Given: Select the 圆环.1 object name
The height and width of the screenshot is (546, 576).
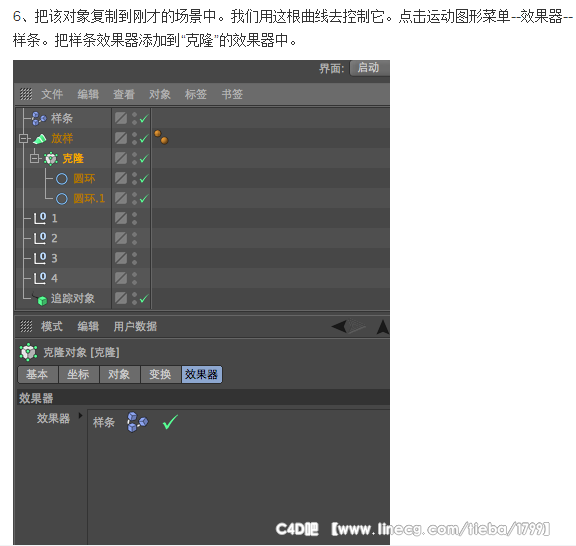Looking at the screenshot, I should pos(89,199).
